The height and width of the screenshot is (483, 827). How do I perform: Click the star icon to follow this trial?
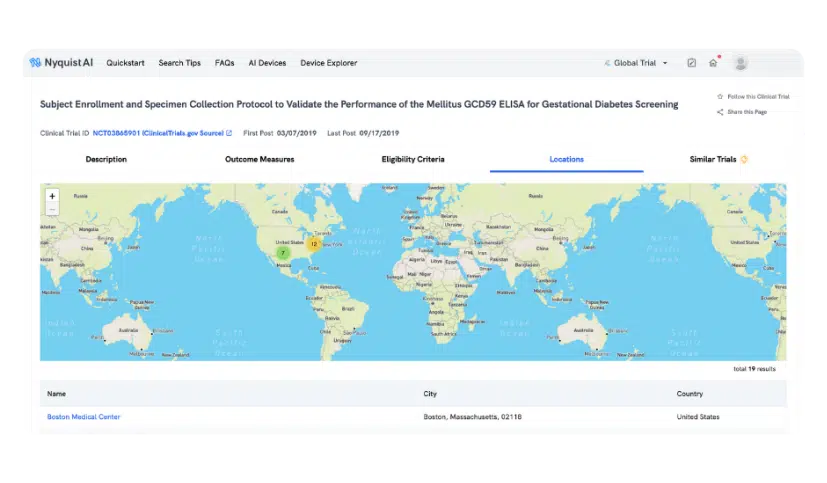point(720,96)
